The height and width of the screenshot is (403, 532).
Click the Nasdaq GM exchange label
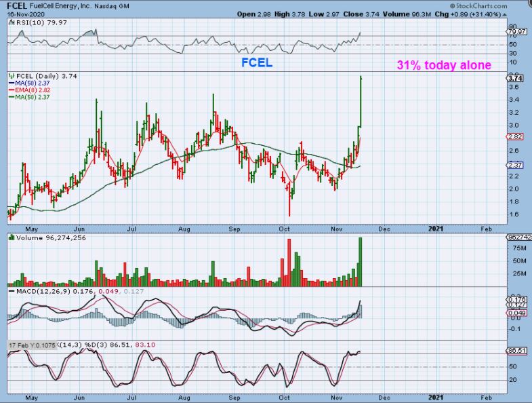111,6
